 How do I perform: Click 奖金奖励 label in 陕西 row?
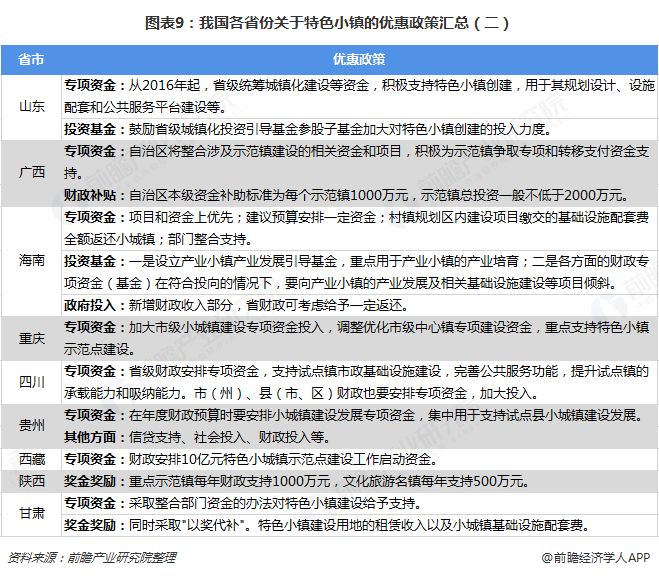[90, 481]
